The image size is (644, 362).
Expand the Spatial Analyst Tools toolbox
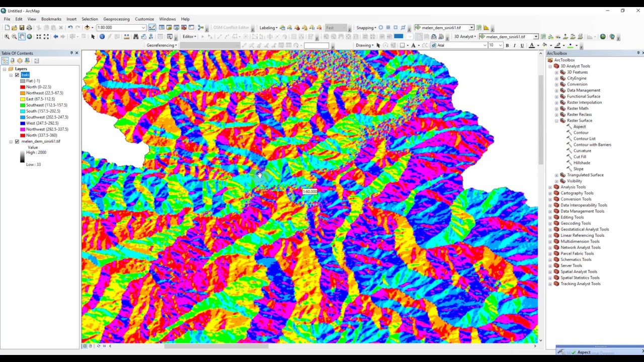pos(550,271)
